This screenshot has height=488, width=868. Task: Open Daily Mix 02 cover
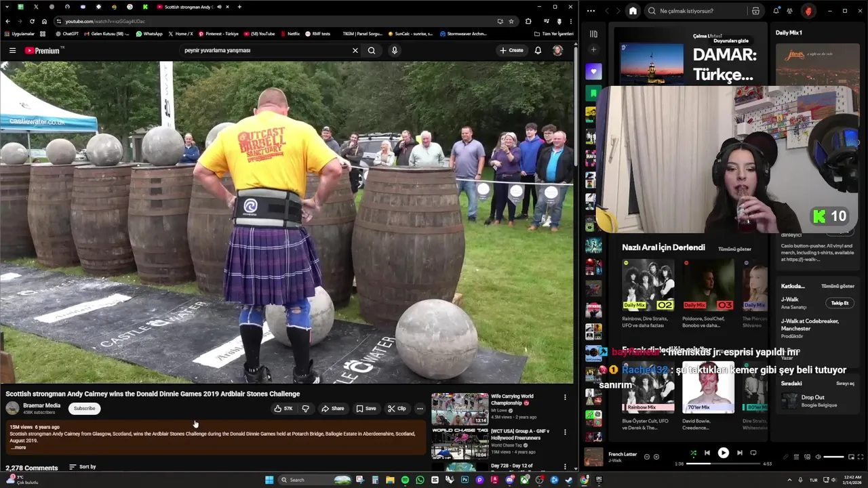click(648, 285)
